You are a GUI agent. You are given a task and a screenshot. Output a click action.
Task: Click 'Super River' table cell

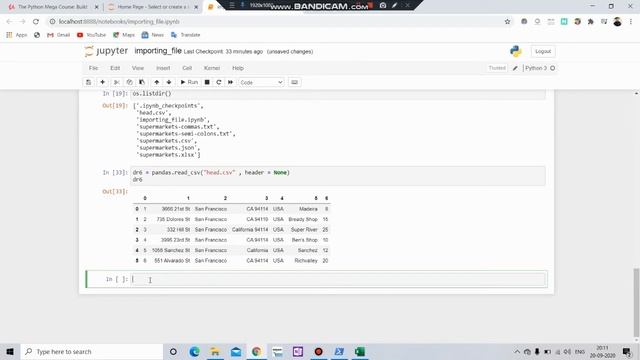click(x=304, y=230)
